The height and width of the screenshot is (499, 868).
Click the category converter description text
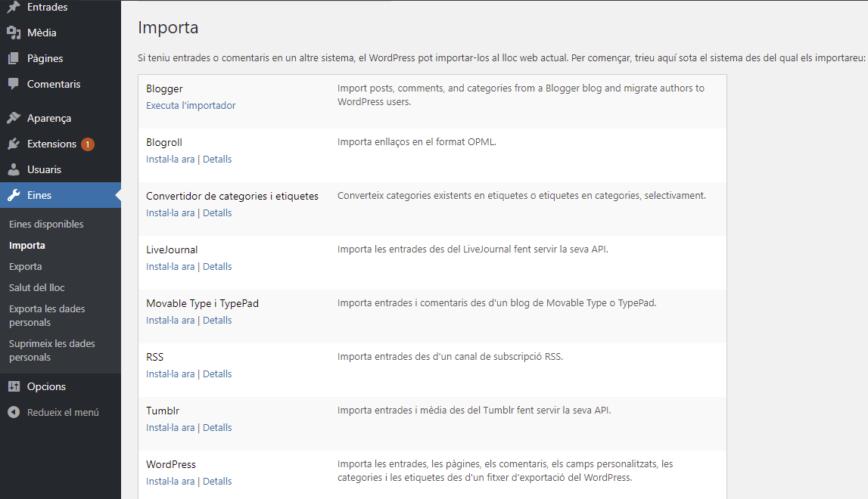pyautogui.click(x=522, y=196)
